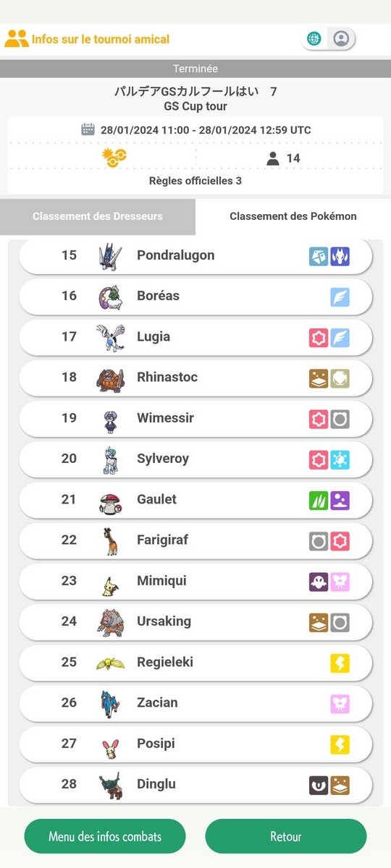Select Farigiraf at rank 22
Image resolution: width=391 pixels, height=868 pixels.
(195, 540)
